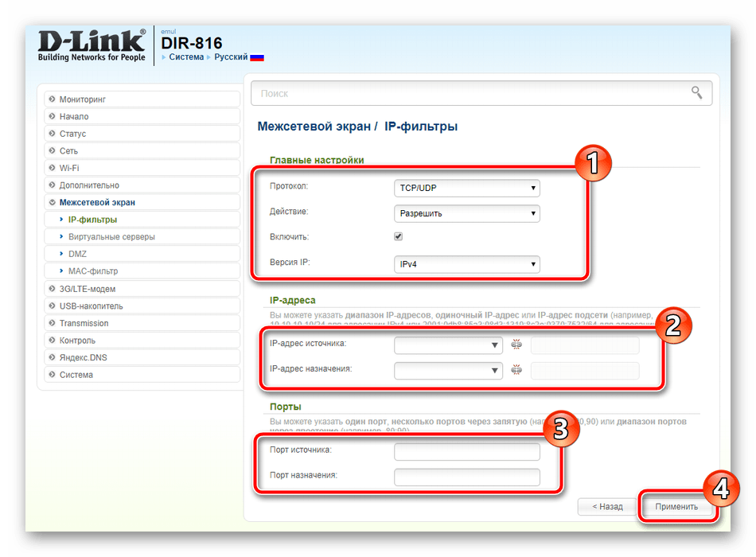
Task: Open USB-накопитель in the sidebar
Action: pyautogui.click(x=142, y=306)
